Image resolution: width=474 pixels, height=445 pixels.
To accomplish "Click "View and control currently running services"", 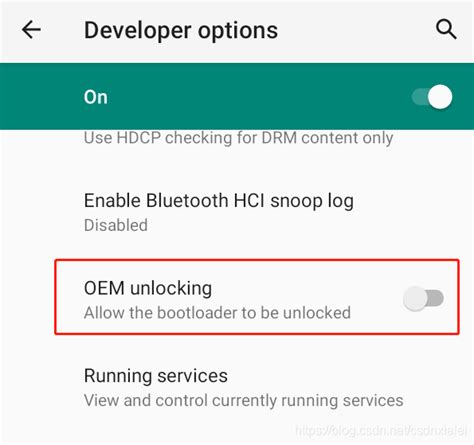I will [x=244, y=400].
